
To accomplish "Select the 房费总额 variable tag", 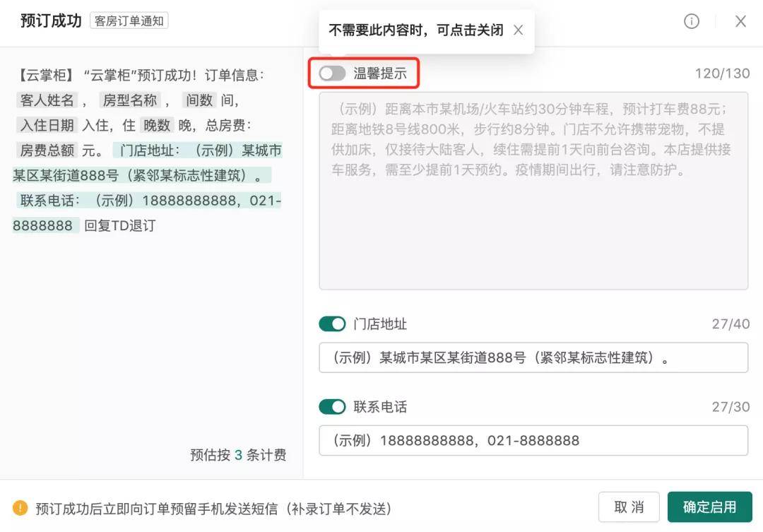I will point(47,150).
